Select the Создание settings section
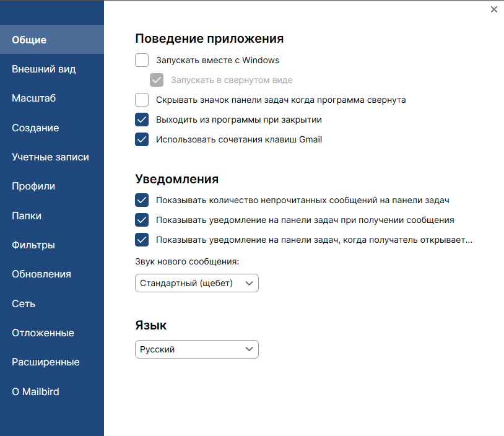This screenshot has height=436, width=504. [x=35, y=128]
